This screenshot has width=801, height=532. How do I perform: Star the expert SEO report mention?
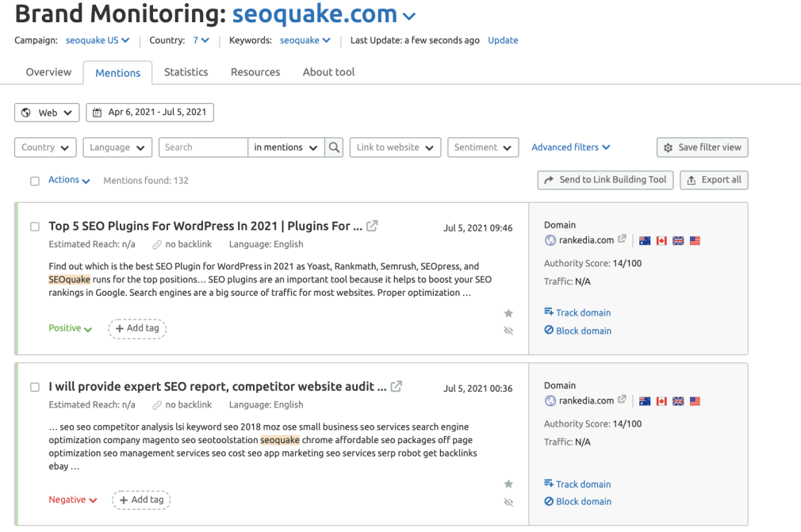pyautogui.click(x=508, y=484)
